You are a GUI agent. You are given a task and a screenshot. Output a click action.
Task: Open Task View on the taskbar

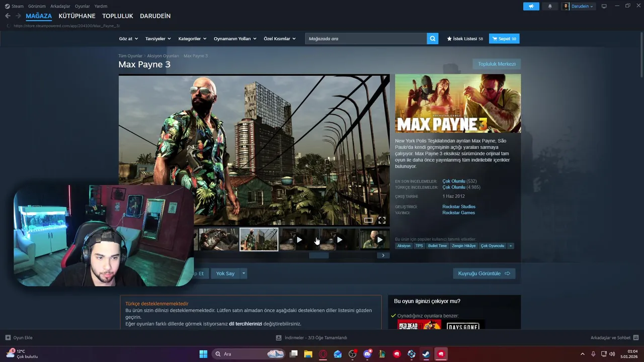pos(294,354)
